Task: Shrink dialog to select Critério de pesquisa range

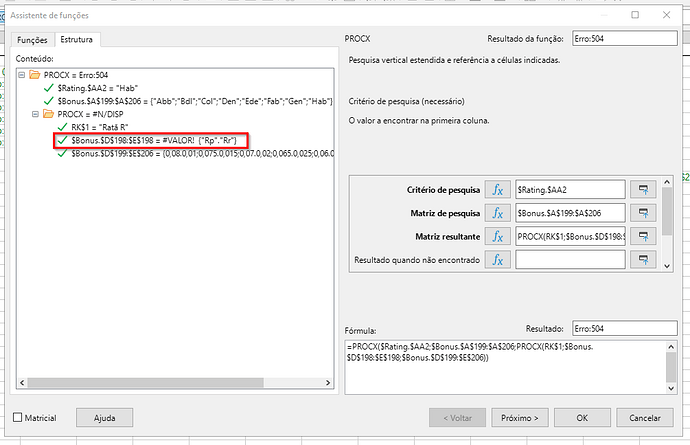Action: pyautogui.click(x=643, y=190)
